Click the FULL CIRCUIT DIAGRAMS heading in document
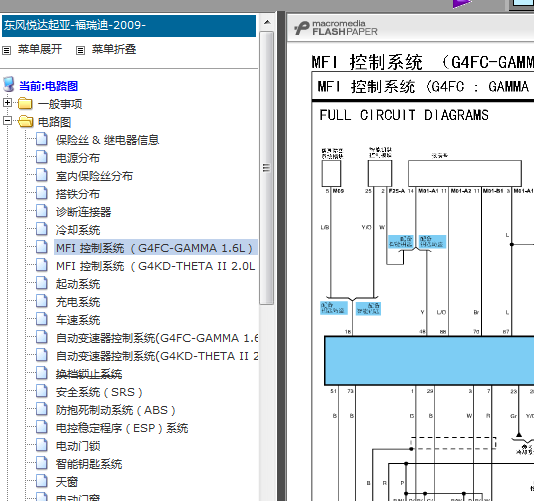Screen dimensions: 534x501 pyautogui.click(x=404, y=115)
